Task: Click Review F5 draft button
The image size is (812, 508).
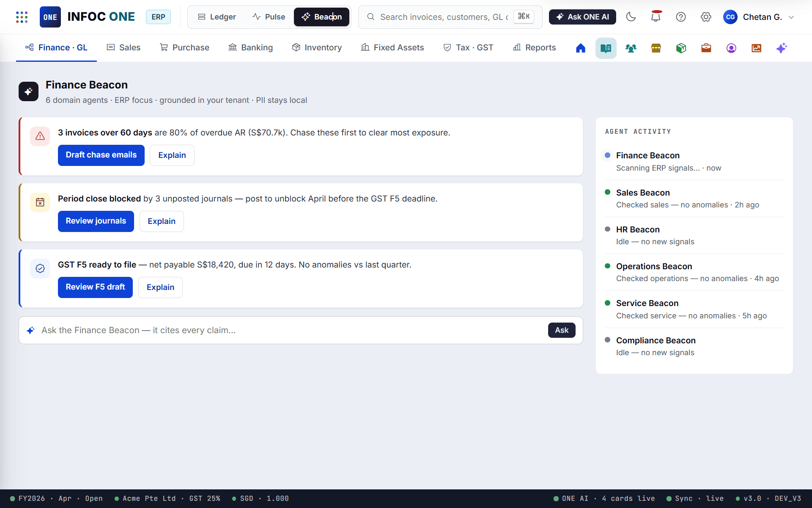Action: click(x=95, y=287)
